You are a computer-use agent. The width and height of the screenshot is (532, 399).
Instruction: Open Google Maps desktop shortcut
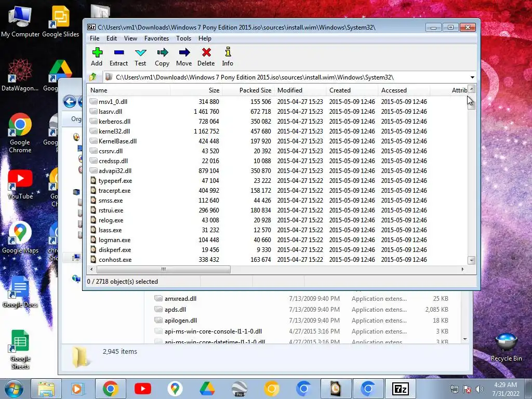coord(20,238)
